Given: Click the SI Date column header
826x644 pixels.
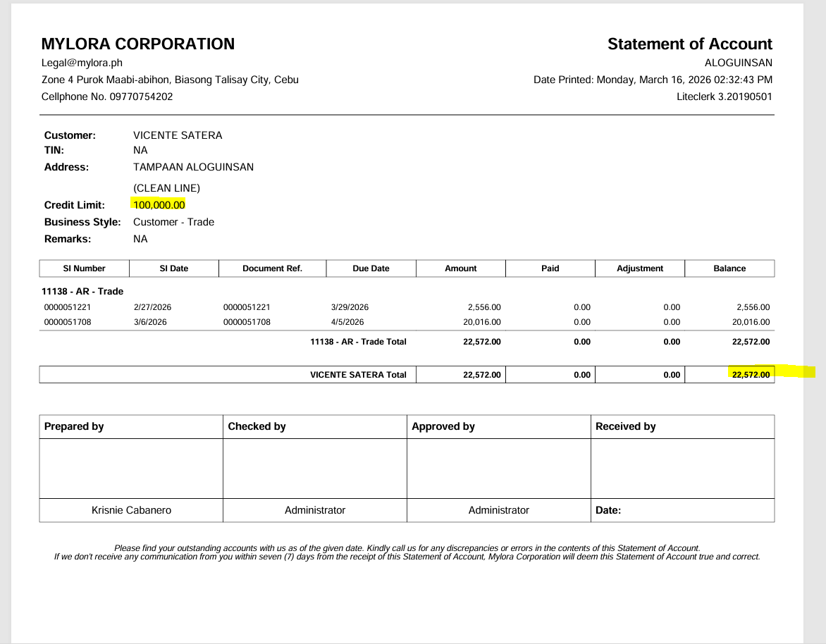Looking at the screenshot, I should pos(174,268).
